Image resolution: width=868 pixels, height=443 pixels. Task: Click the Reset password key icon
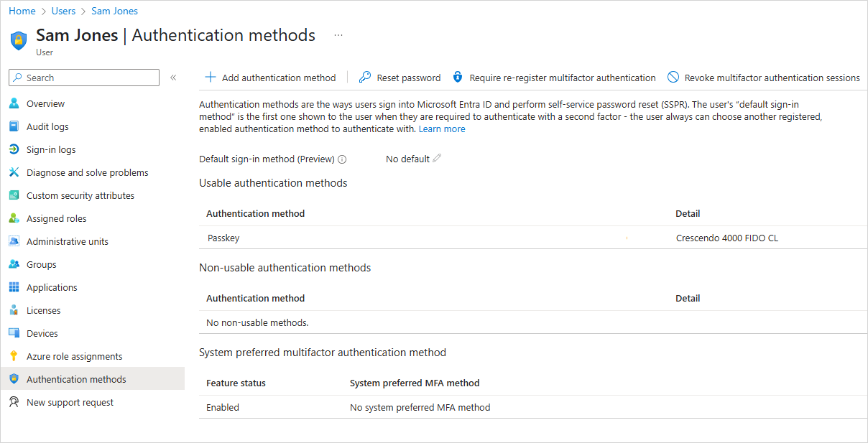365,78
